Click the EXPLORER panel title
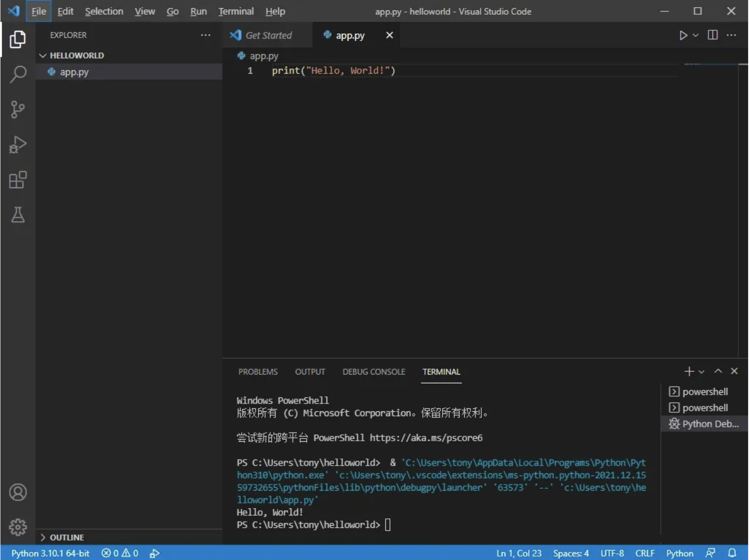 click(68, 35)
